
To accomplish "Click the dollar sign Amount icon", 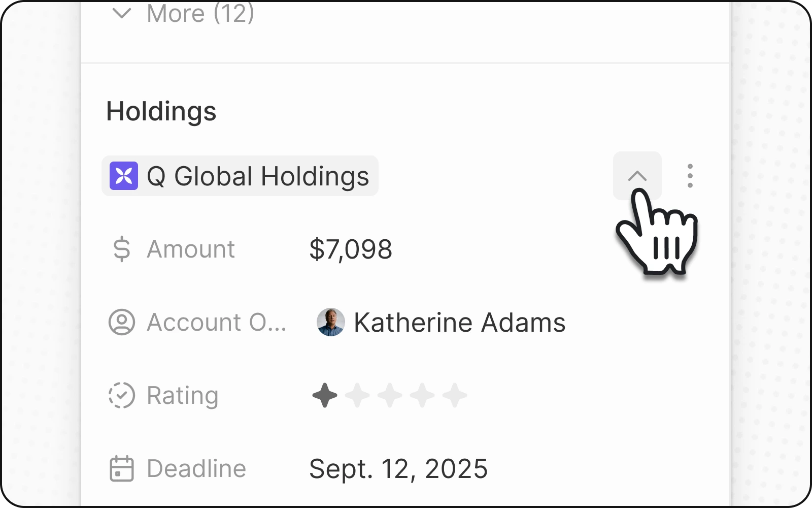I will pos(122,249).
